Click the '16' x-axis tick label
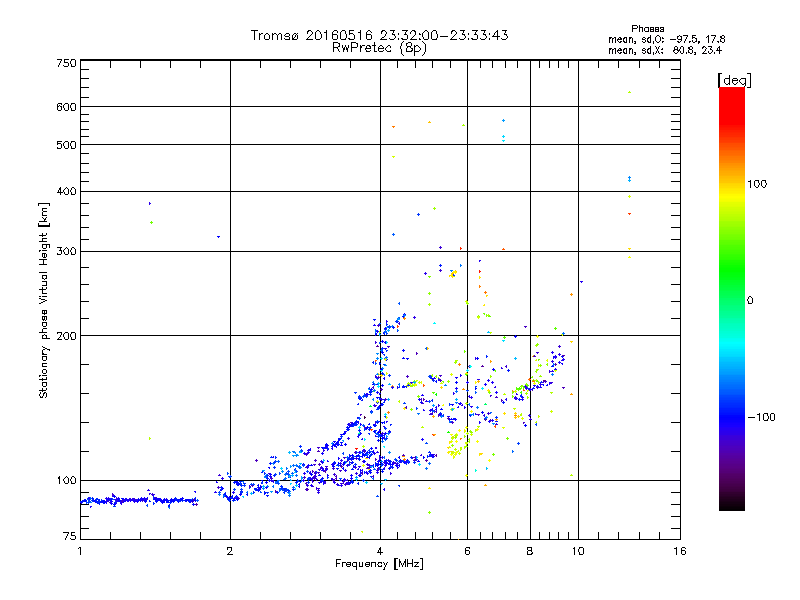This screenshot has width=800, height=600. pyautogui.click(x=680, y=551)
